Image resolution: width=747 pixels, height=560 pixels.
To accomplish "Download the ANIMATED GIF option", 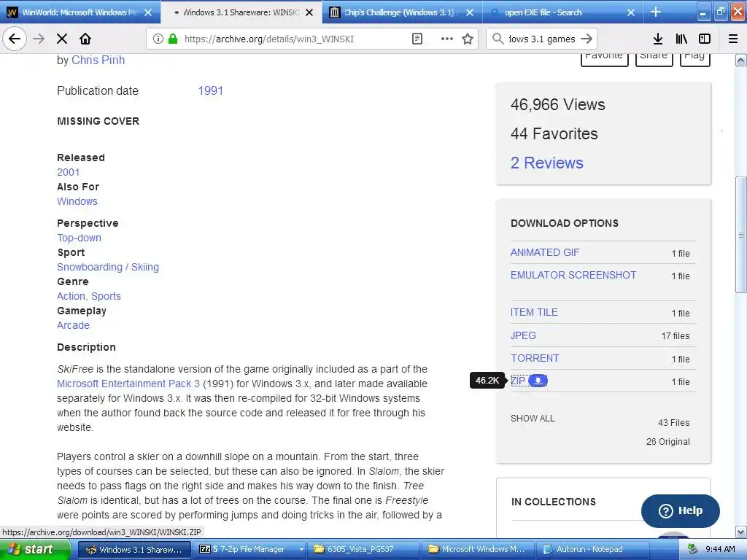I will 545,252.
